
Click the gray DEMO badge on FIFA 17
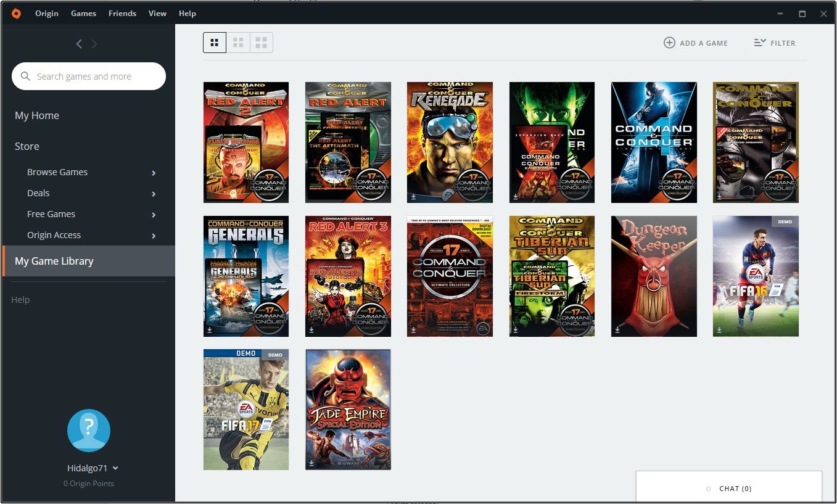[x=275, y=355]
